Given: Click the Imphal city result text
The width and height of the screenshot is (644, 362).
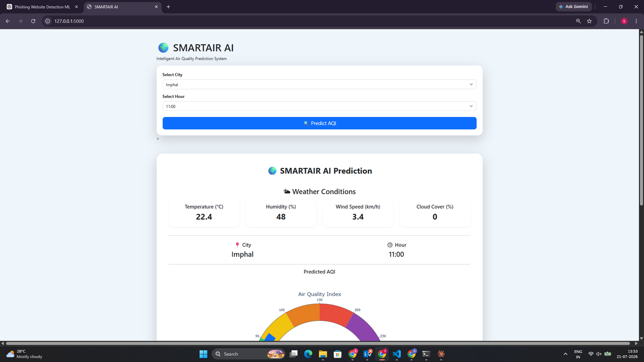Looking at the screenshot, I should [x=242, y=254].
